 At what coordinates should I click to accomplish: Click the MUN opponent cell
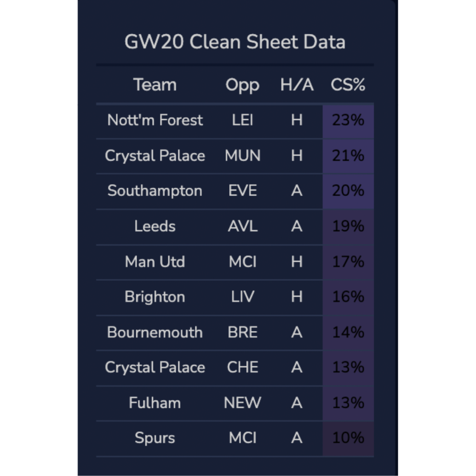(x=242, y=155)
